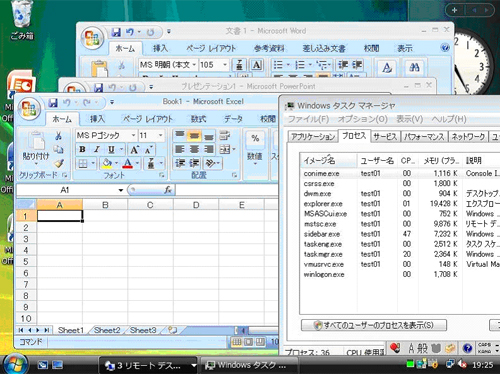Click the Excel Office button orb
The image size is (500, 374).
30,108
